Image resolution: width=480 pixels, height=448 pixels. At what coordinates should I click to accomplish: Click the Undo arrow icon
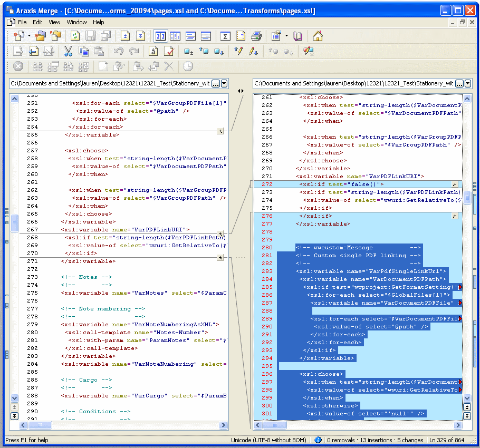click(119, 51)
